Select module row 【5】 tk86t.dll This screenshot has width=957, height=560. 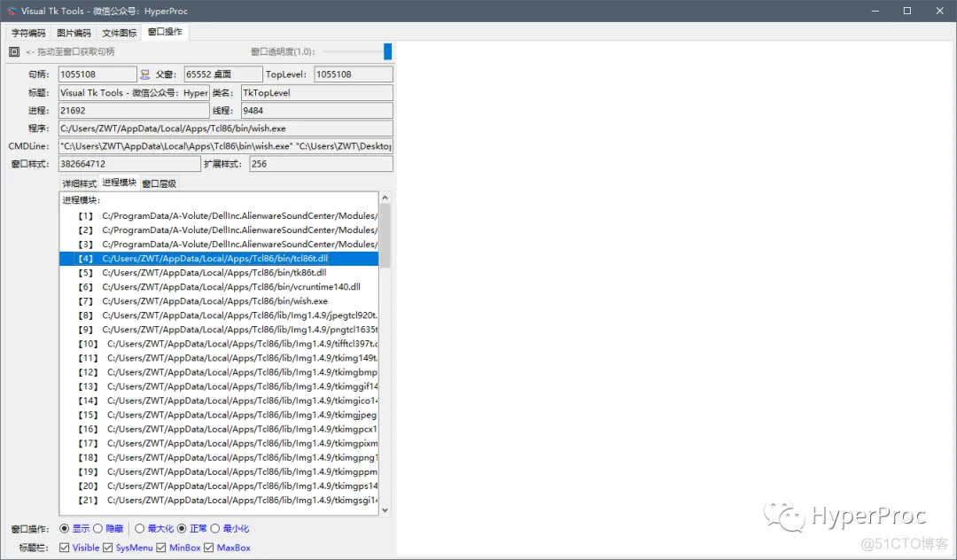tap(219, 273)
